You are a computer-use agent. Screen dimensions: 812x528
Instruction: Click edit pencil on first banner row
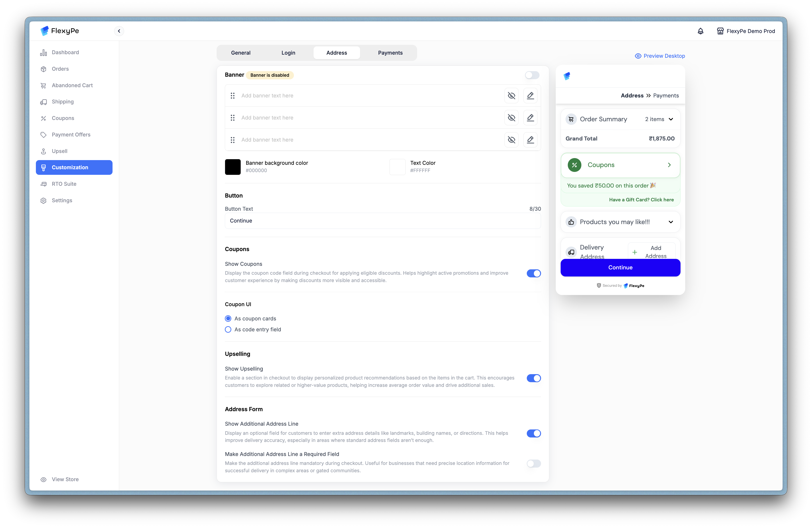coord(530,96)
